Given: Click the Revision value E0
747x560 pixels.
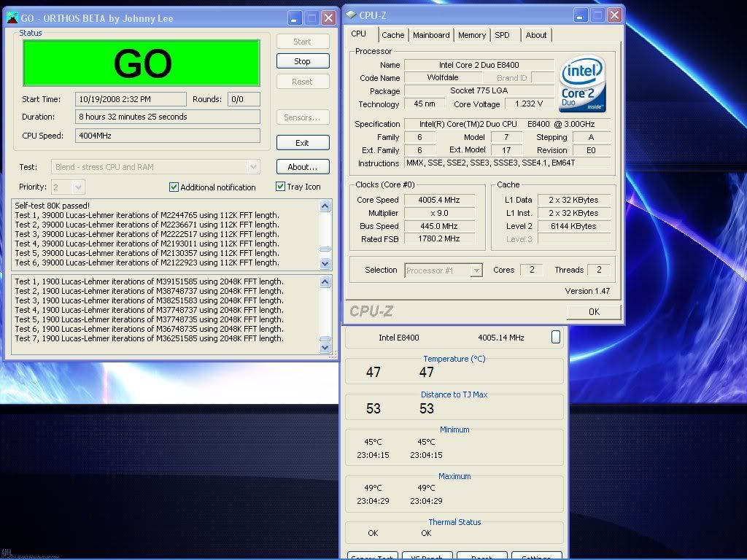Looking at the screenshot, I should coord(591,150).
